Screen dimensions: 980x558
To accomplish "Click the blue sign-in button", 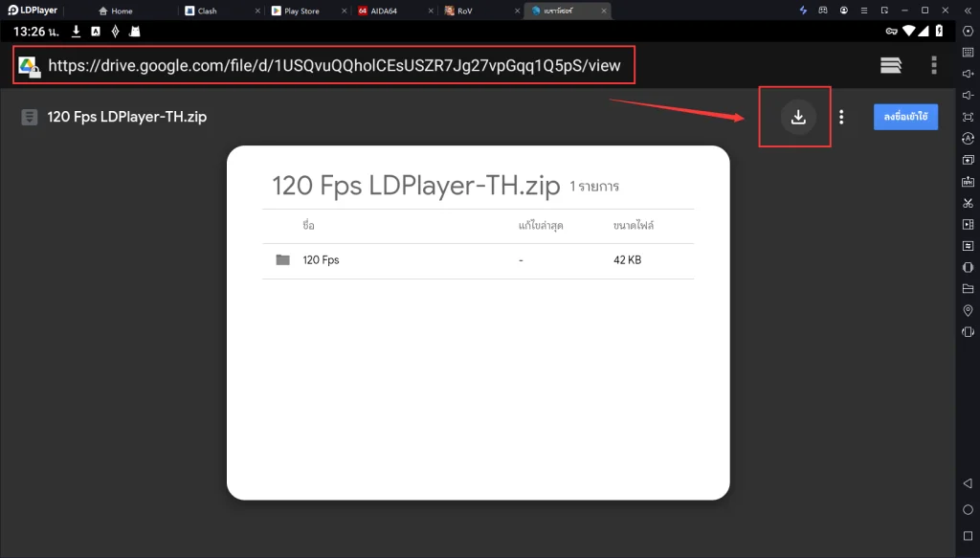I will point(905,117).
